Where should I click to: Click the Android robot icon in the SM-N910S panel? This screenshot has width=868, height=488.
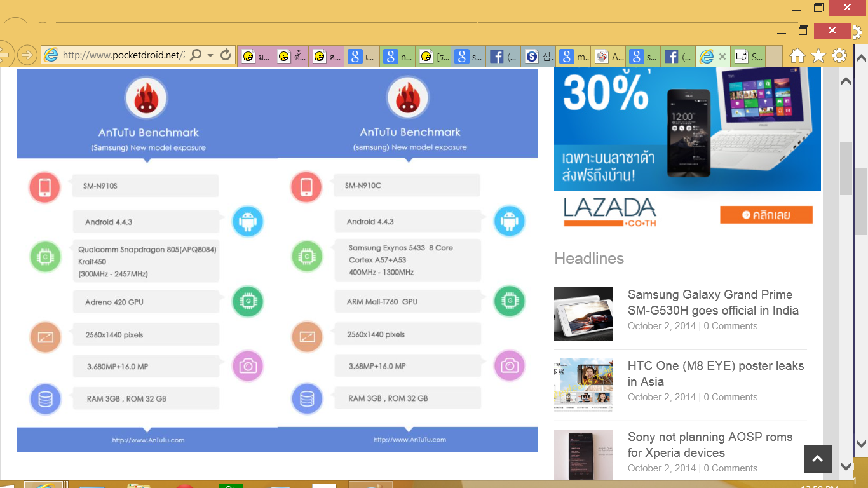pyautogui.click(x=247, y=222)
